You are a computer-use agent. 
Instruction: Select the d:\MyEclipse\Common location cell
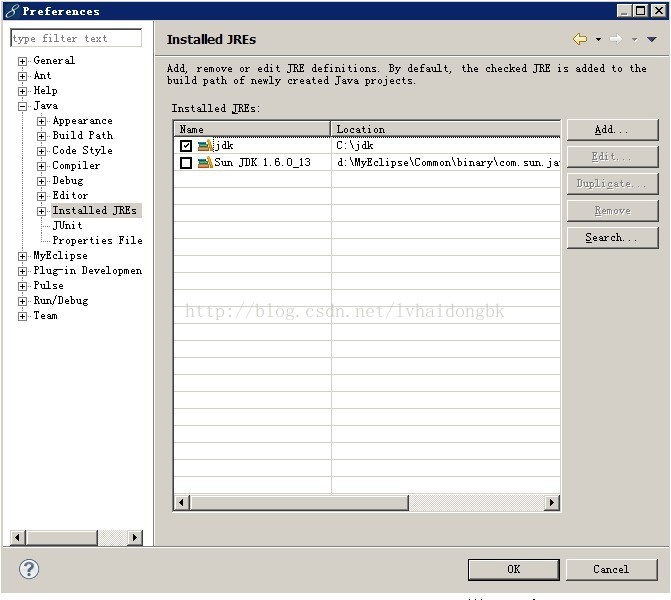pyautogui.click(x=445, y=163)
